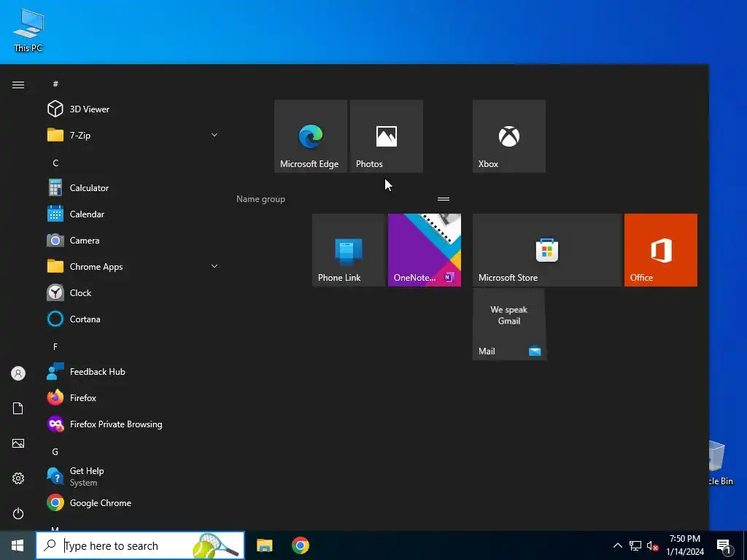Open the Phone Link tile
The image size is (747, 560).
[349, 250]
